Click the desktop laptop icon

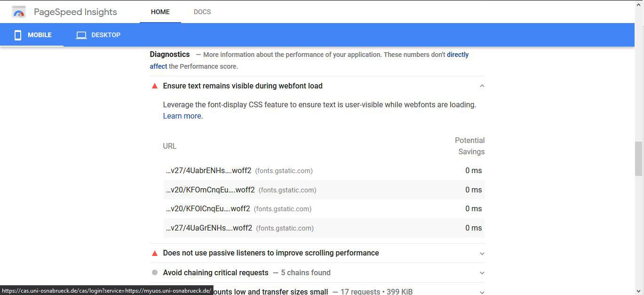click(81, 35)
